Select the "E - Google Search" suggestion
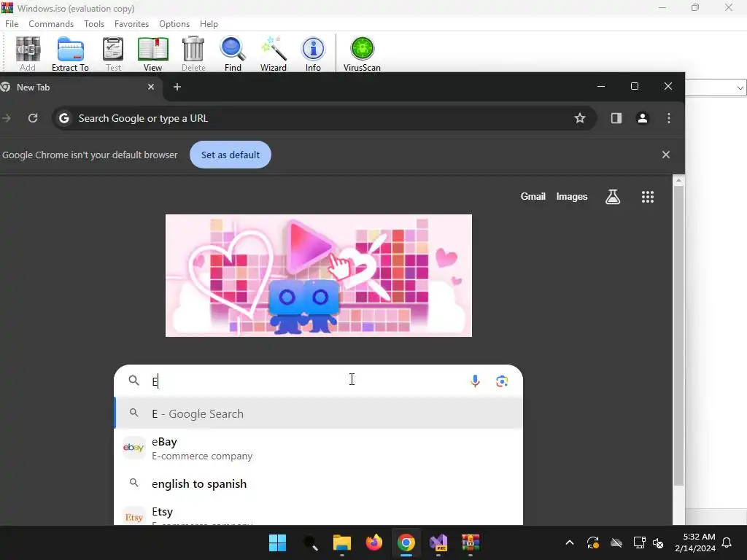The height and width of the screenshot is (560, 747). coord(318,413)
